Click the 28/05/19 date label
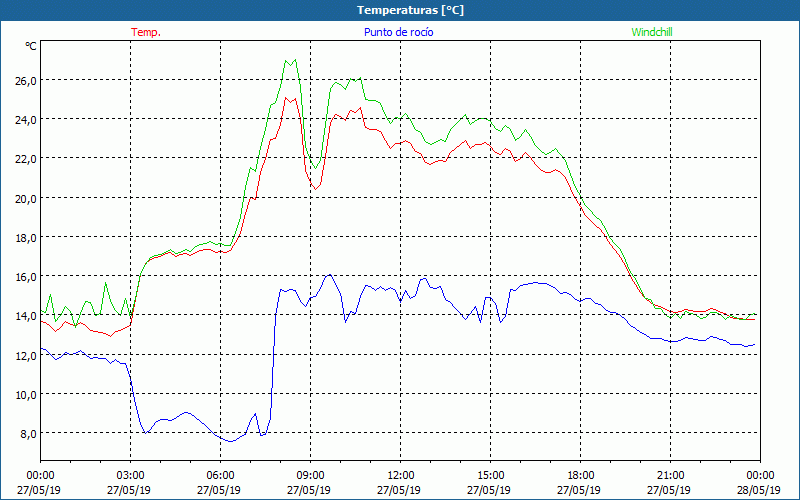The width and height of the screenshot is (800, 500). [x=759, y=490]
